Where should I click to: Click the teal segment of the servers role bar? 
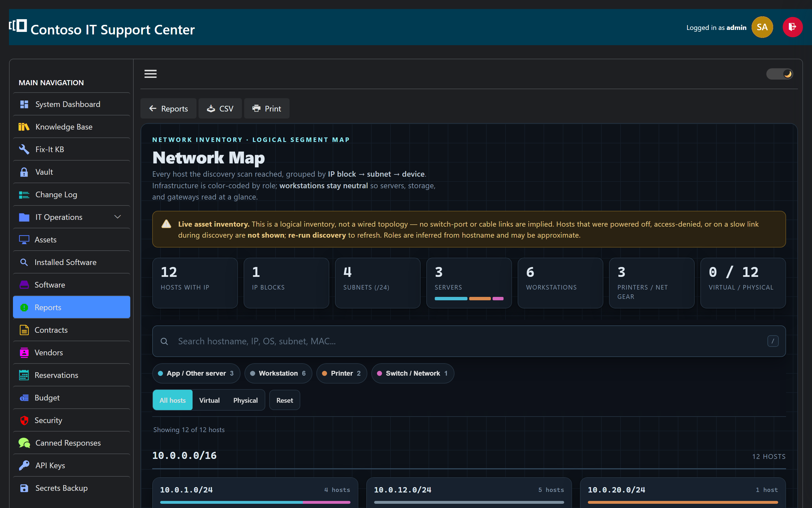pos(451,299)
